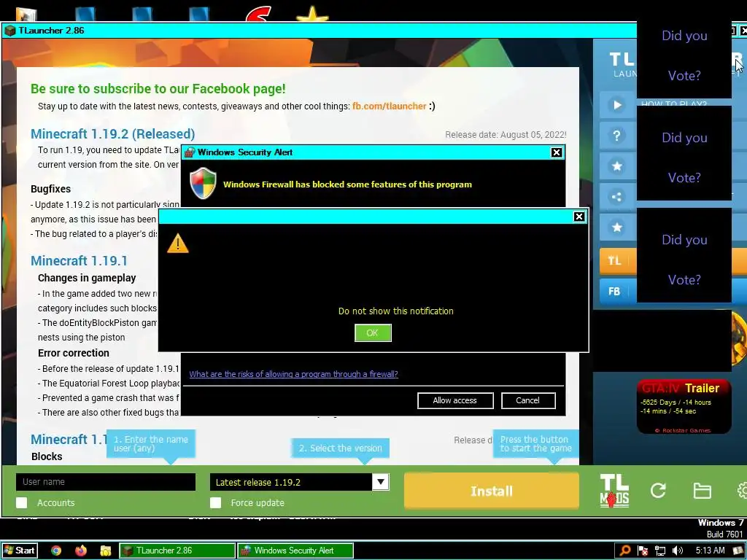Switch to TLauncher 2.86 taskbar item
The height and width of the screenshot is (560, 747).
pyautogui.click(x=177, y=551)
